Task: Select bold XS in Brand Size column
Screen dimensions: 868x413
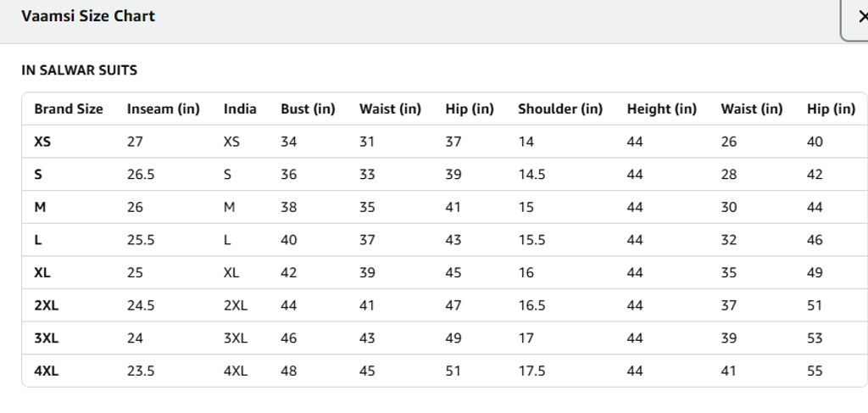Action: pyautogui.click(x=42, y=142)
